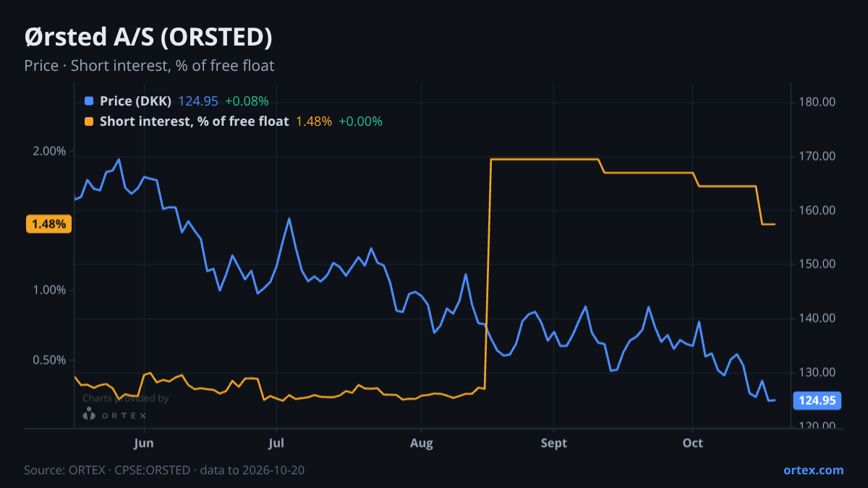
Task: Click the 180.00 right axis label
Action: tap(817, 102)
